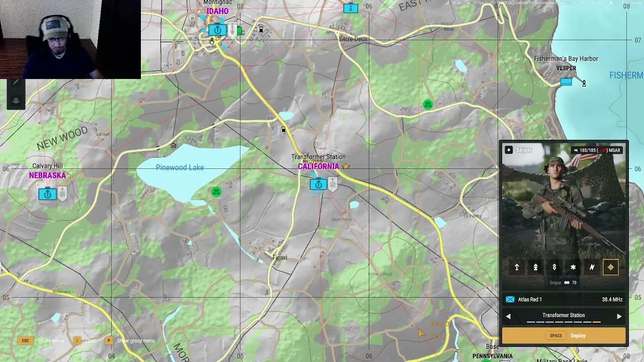
Task: Click the P Show group menu hint
Action: 130,341
